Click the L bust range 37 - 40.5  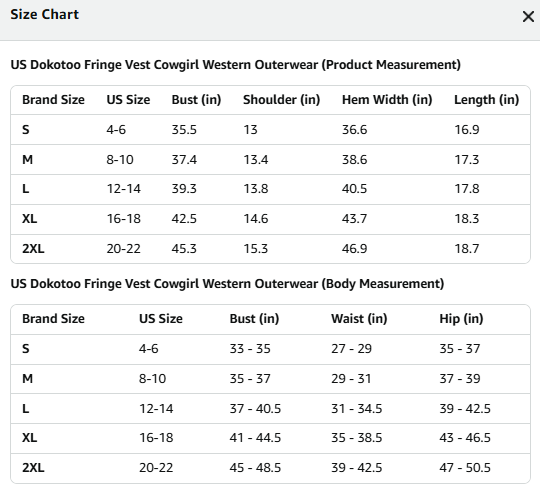[255, 409]
